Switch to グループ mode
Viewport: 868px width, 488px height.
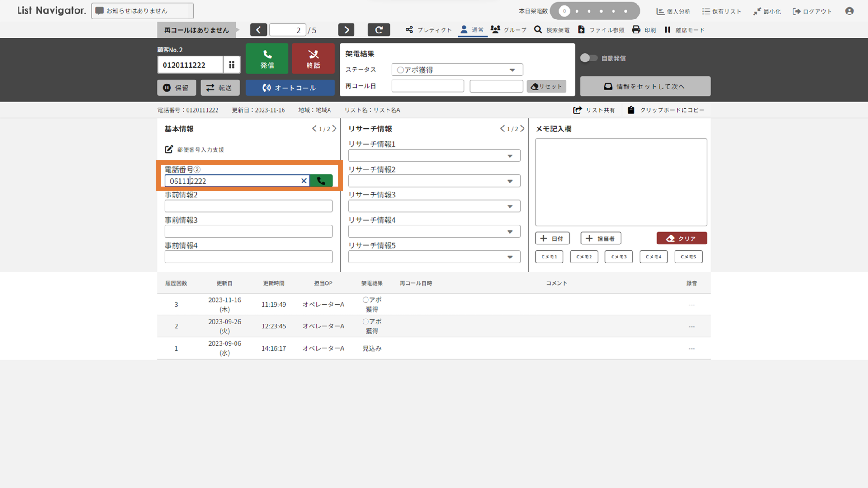509,30
